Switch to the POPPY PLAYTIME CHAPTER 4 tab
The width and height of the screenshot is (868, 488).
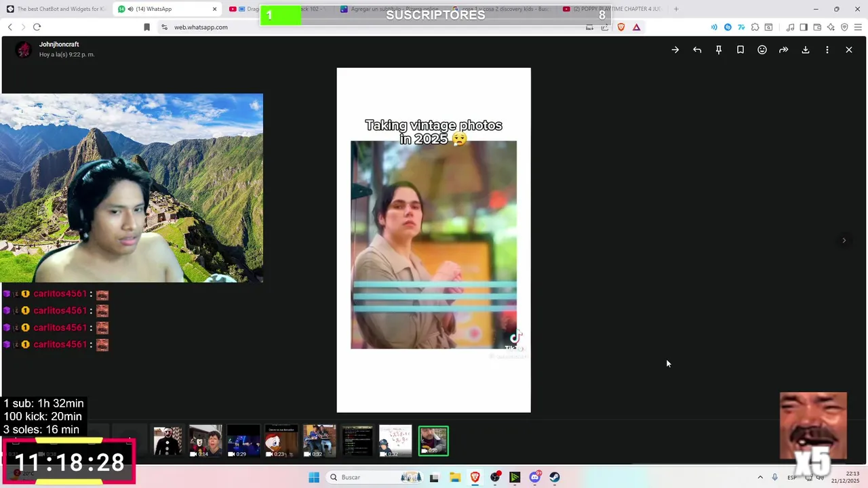click(612, 9)
